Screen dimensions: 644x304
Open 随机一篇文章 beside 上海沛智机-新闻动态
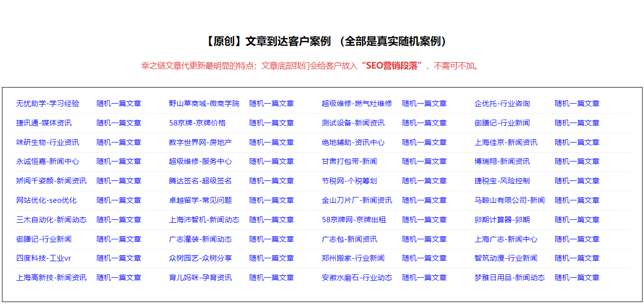point(271,220)
